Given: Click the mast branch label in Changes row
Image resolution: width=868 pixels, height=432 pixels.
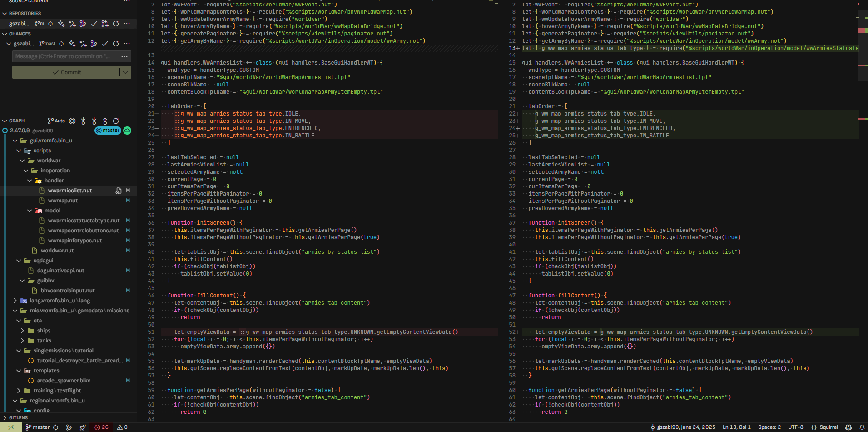Looking at the screenshot, I should (x=47, y=44).
